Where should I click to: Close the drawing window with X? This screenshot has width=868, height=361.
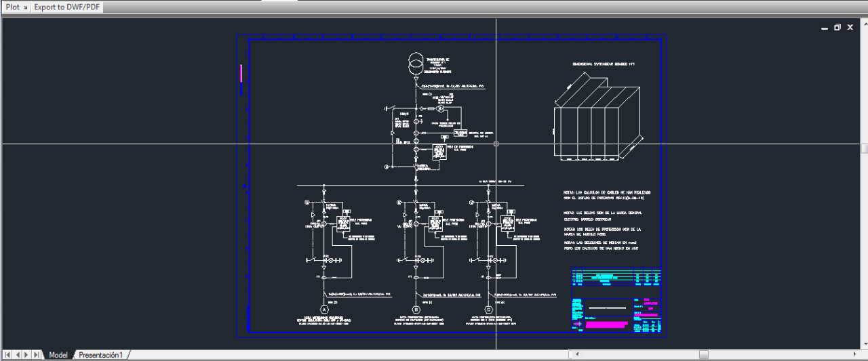pyautogui.click(x=850, y=28)
